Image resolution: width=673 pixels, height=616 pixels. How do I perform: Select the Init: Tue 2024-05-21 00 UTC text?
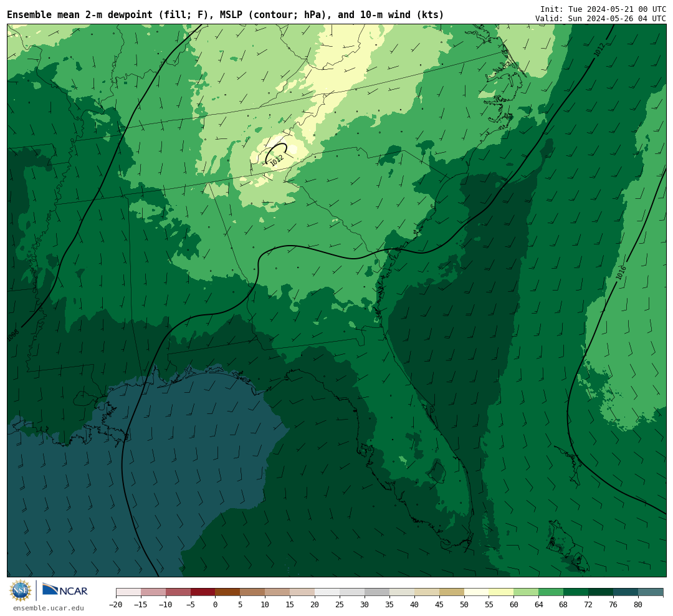[603, 9]
